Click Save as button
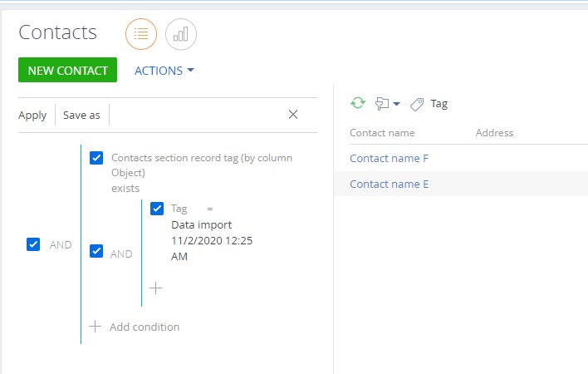 pyautogui.click(x=81, y=116)
